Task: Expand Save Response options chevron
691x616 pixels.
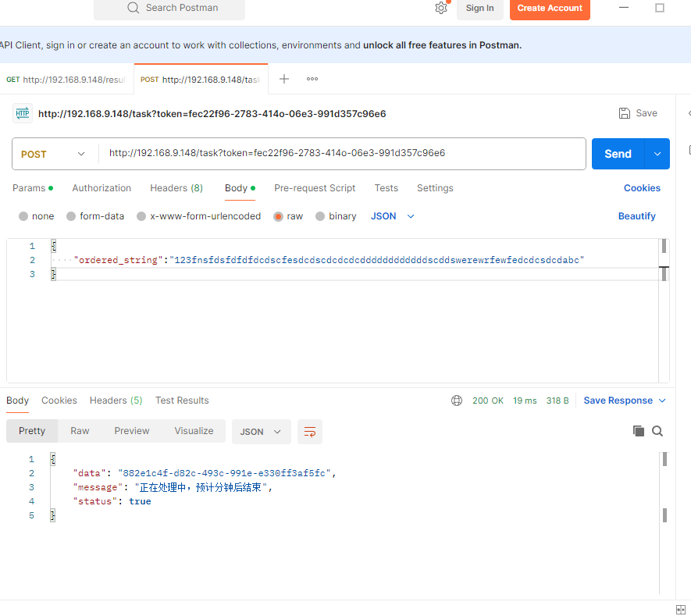Action: coord(662,400)
